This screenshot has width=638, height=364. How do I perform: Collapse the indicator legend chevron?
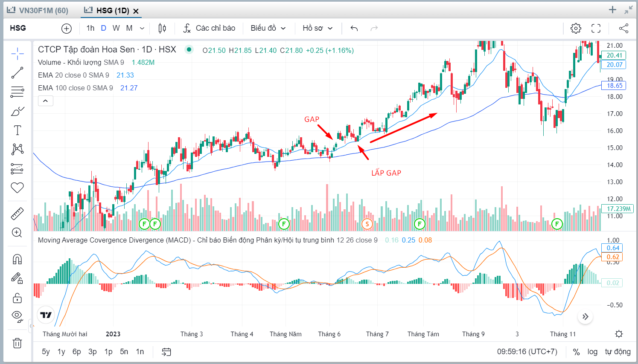pyautogui.click(x=46, y=101)
